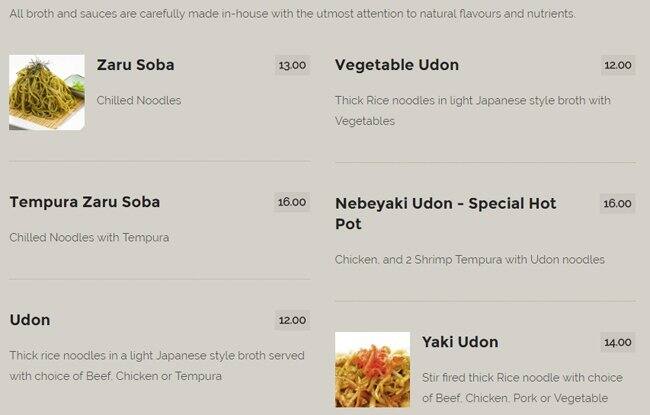Select the 14.00 price for Yaki Udon
The height and width of the screenshot is (415, 650).
(617, 343)
